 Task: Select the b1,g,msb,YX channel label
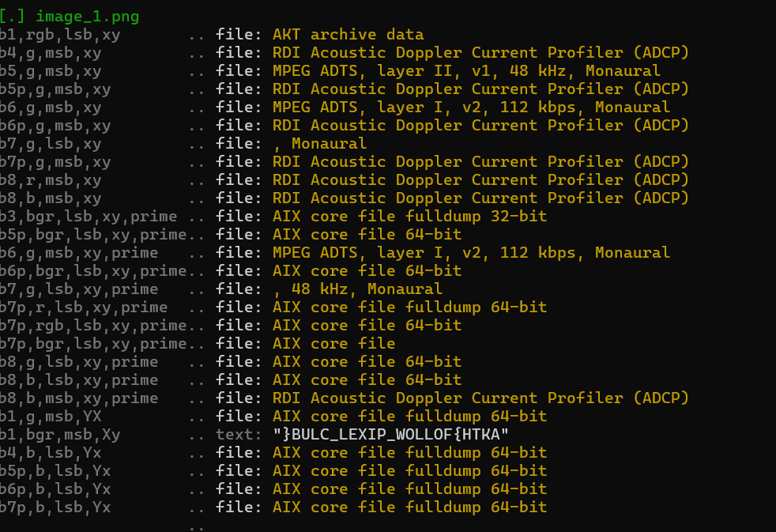pos(51,417)
